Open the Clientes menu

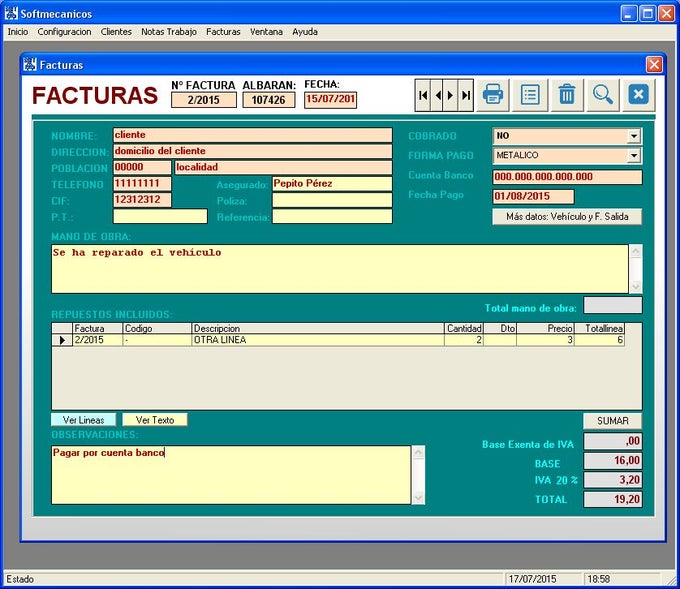coord(116,32)
